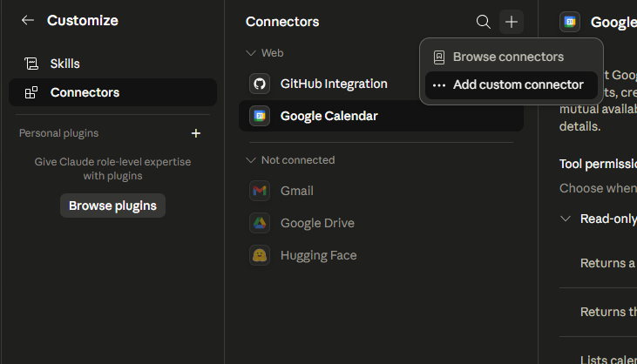Click the Skills scroll icon
Viewport: 637px width, 364px height.
tap(31, 64)
